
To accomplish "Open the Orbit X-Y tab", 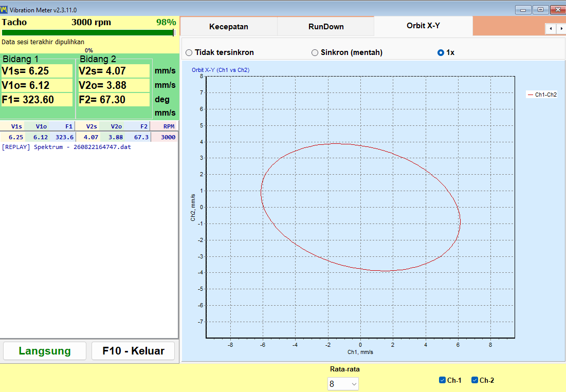I will pos(423,26).
